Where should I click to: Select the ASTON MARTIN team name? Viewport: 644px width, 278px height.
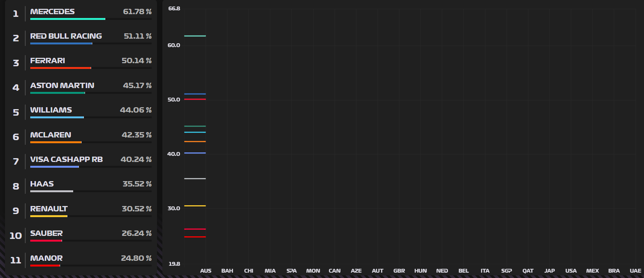(62, 85)
